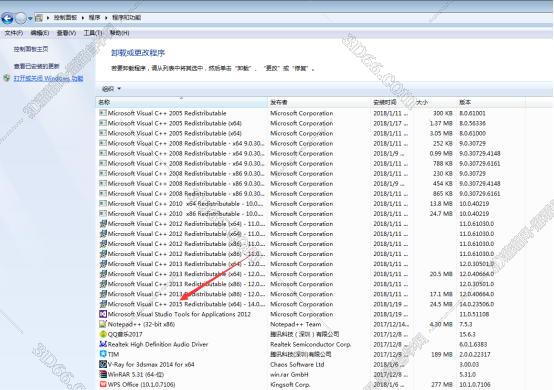The width and height of the screenshot is (554, 390).
Task: Go to 控制面板 in the address bar
Action: click(x=65, y=18)
